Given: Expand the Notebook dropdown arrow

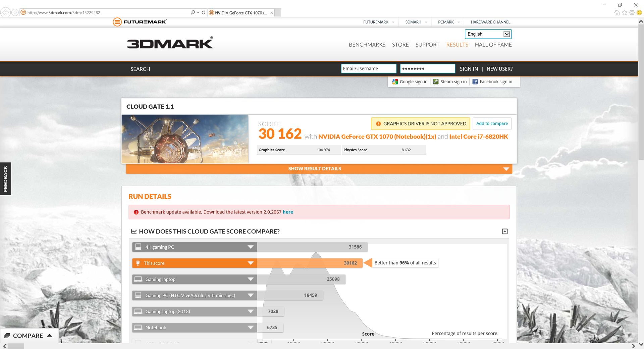Looking at the screenshot, I should pos(251,328).
